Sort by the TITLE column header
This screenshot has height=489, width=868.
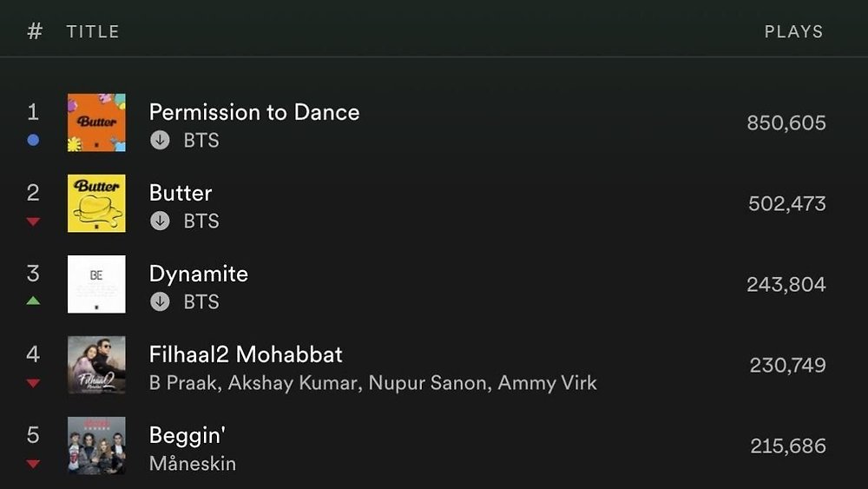(92, 31)
